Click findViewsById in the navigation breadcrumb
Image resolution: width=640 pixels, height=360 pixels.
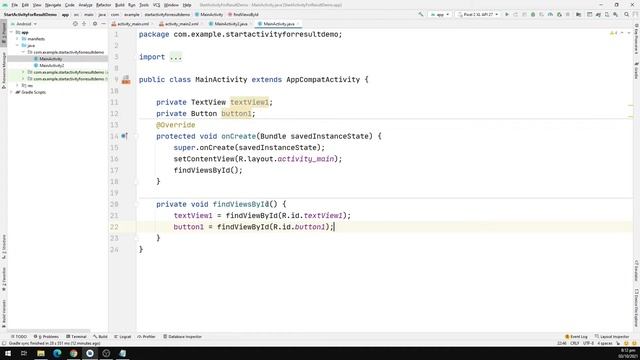(243, 14)
